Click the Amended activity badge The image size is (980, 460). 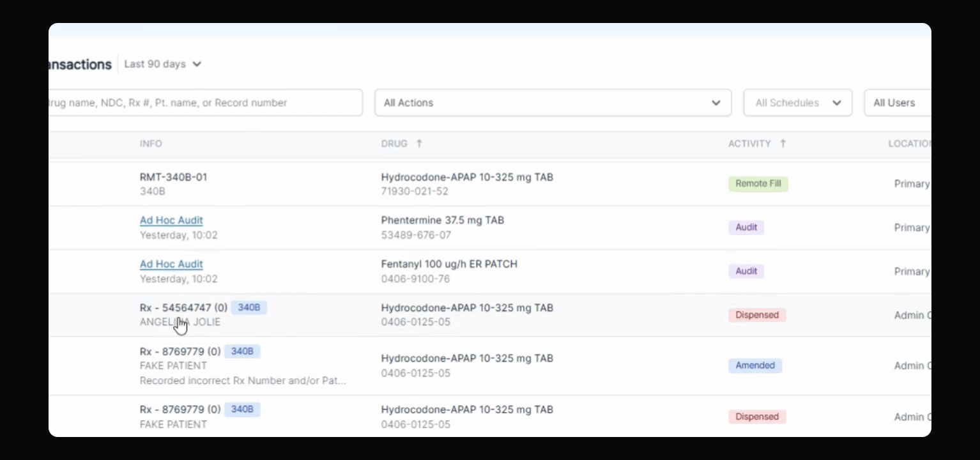(x=755, y=365)
